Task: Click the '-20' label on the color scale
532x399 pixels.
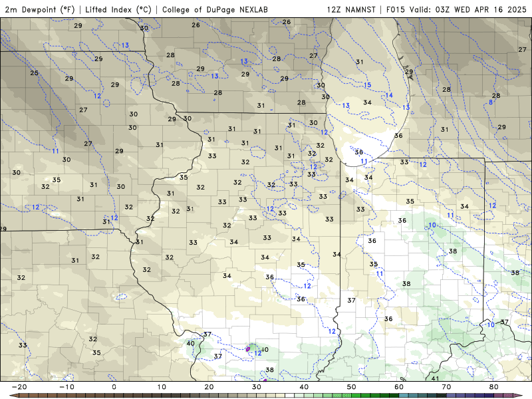Action: [19, 387]
